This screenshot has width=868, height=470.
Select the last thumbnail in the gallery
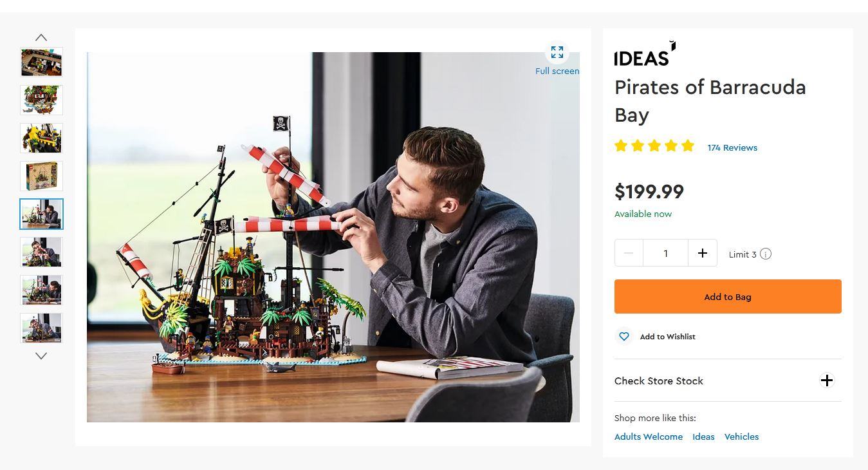41,328
